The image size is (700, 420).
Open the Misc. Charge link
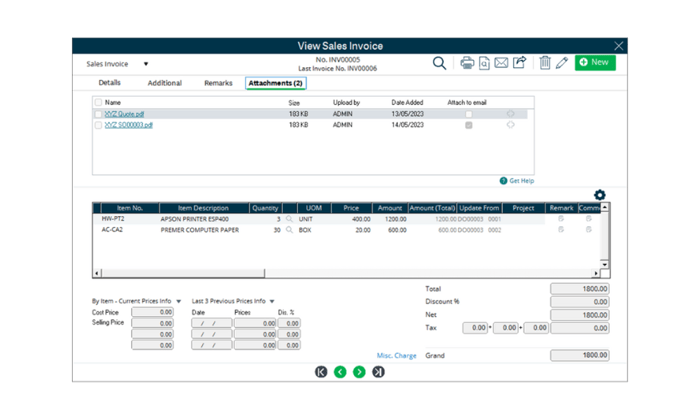pyautogui.click(x=397, y=355)
